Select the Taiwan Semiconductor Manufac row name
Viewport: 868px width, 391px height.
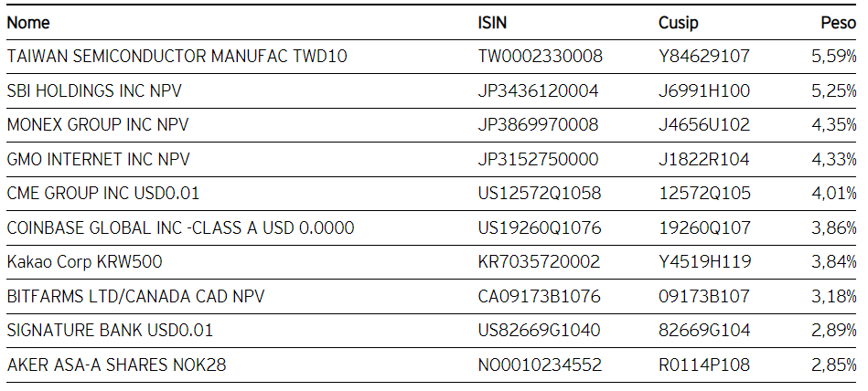click(177, 57)
